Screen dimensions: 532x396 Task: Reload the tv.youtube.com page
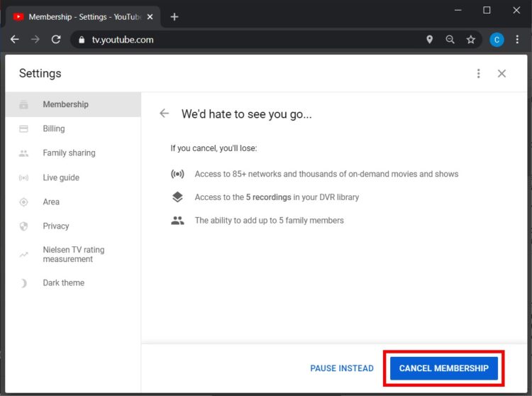pos(56,40)
